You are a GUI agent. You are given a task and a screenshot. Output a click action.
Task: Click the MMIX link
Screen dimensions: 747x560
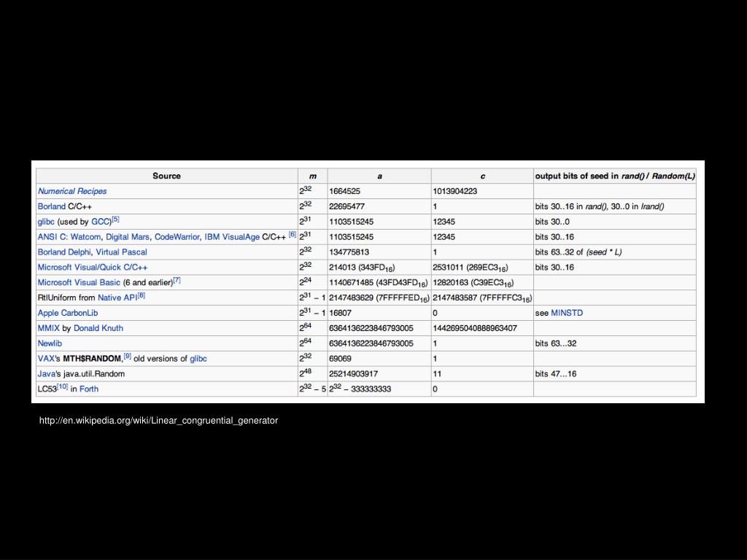[x=49, y=328]
